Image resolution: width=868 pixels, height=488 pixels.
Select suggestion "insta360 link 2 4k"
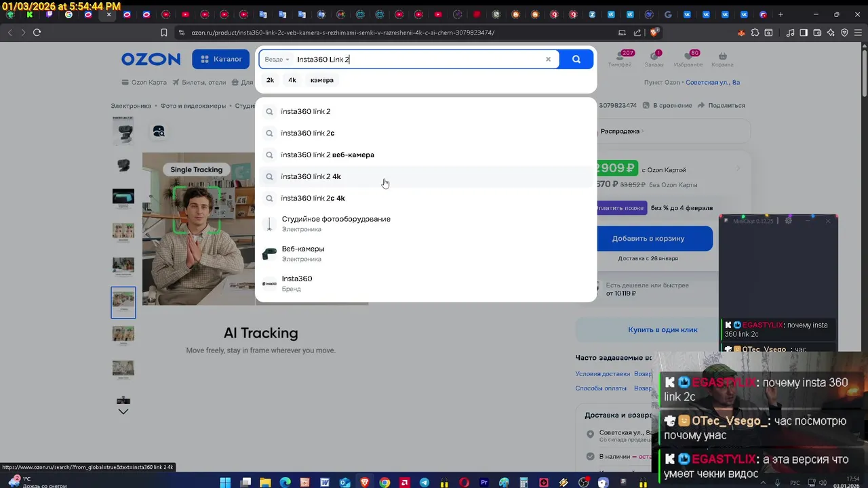click(426, 176)
